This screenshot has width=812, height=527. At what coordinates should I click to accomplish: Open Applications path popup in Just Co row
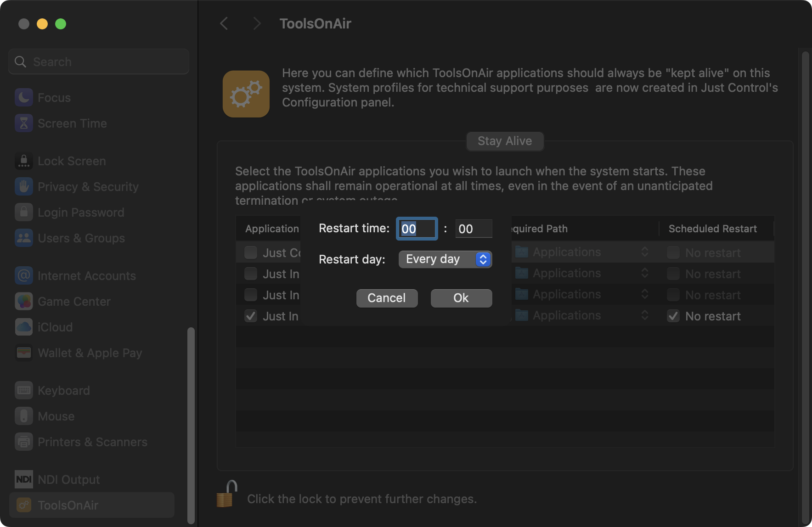pos(582,252)
